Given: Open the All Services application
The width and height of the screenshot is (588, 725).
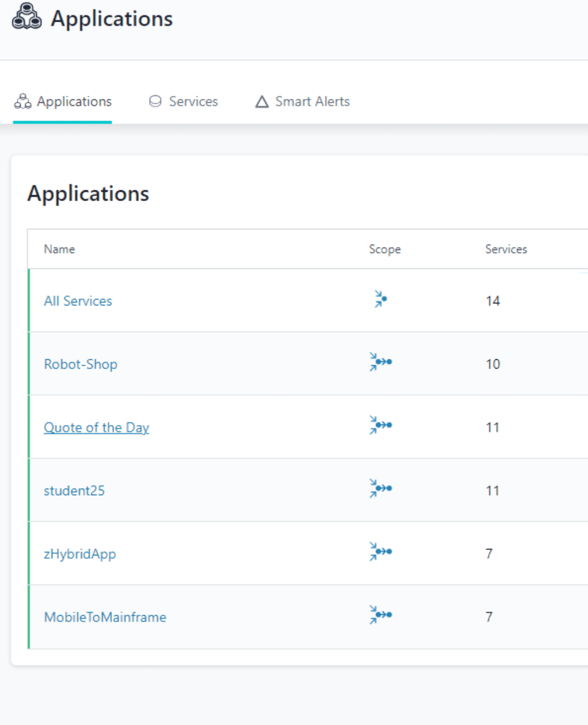Looking at the screenshot, I should 78,301.
